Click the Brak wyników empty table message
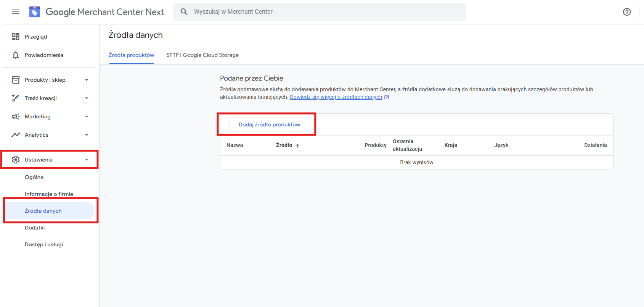 (417, 162)
